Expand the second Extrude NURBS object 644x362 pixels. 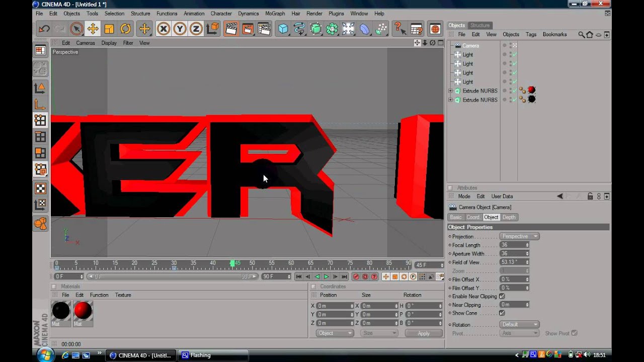click(x=450, y=100)
